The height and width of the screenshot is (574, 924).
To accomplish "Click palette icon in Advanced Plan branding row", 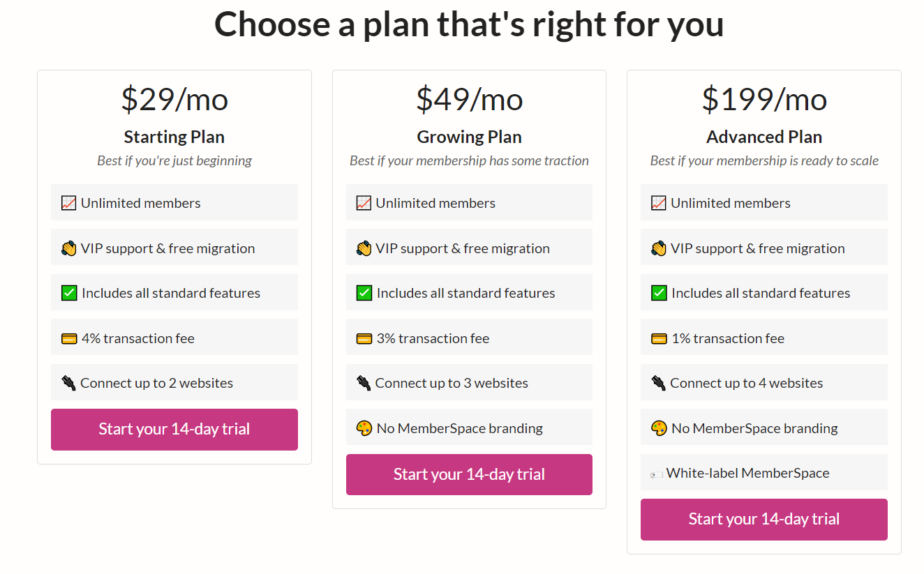I will tap(659, 428).
